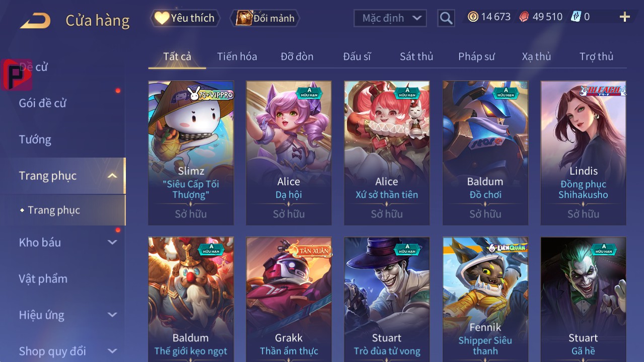Tap the red ruby currency icon
Image resolution: width=644 pixels, height=362 pixels.
tap(524, 17)
